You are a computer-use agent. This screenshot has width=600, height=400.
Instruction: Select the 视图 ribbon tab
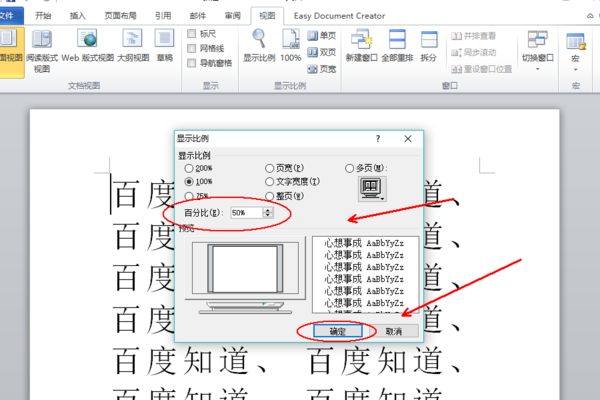tap(267, 16)
